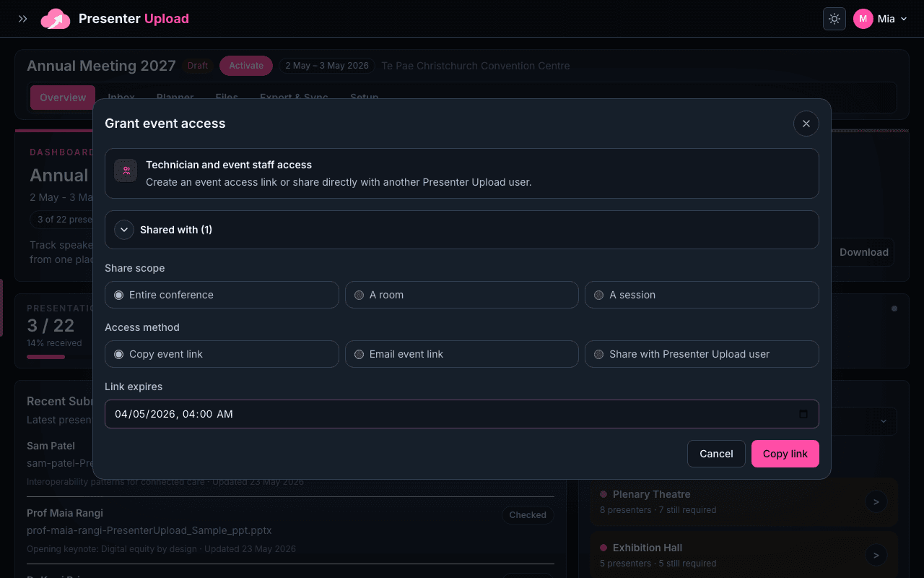Open the dropdown chevron right of dialog

point(884,421)
